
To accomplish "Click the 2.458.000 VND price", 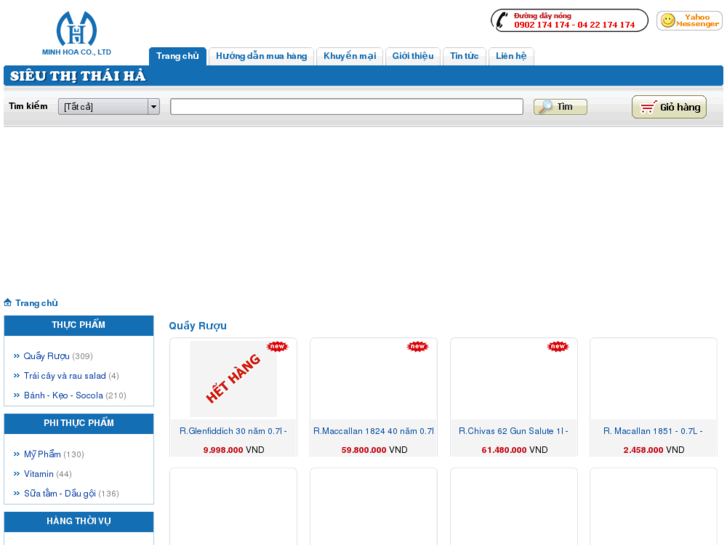I will 654,450.
